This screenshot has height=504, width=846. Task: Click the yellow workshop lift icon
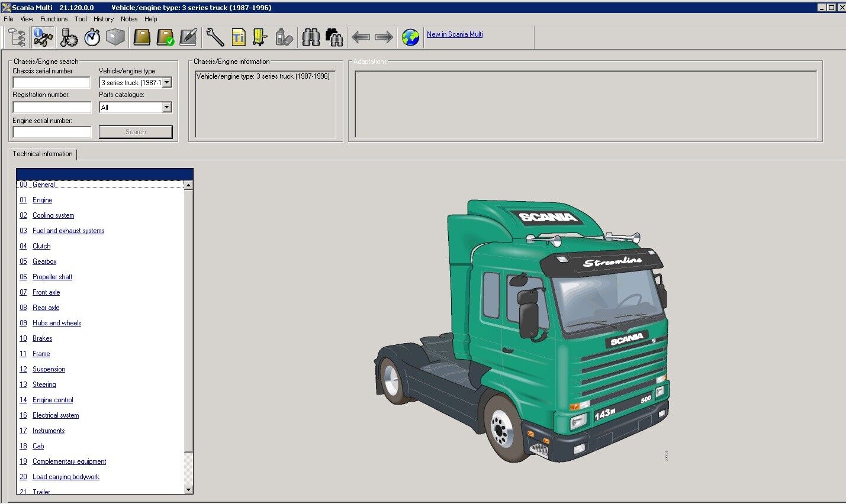tap(260, 38)
